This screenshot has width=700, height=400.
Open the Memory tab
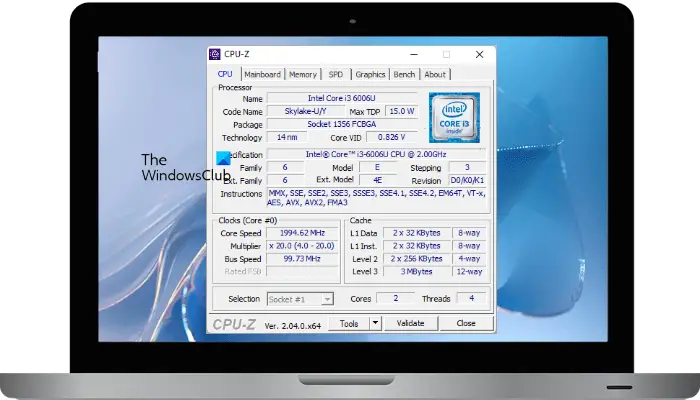click(303, 75)
